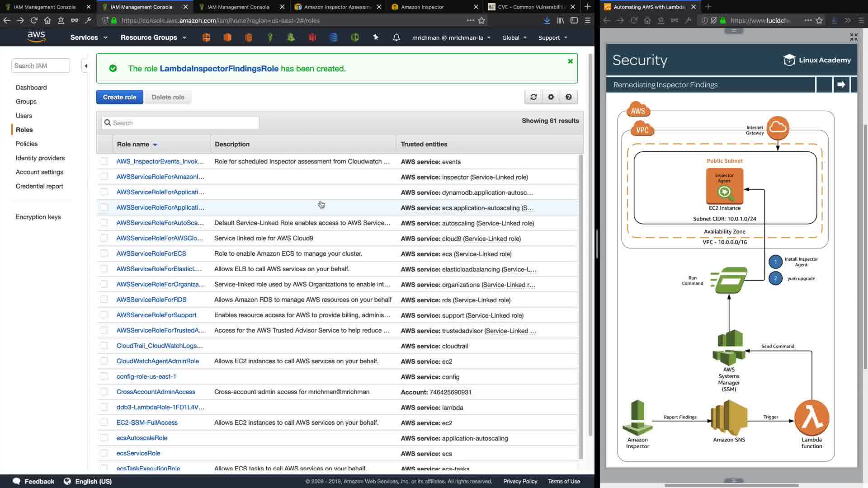Click the Create role button
Screen dimensions: 868x488
click(119, 97)
